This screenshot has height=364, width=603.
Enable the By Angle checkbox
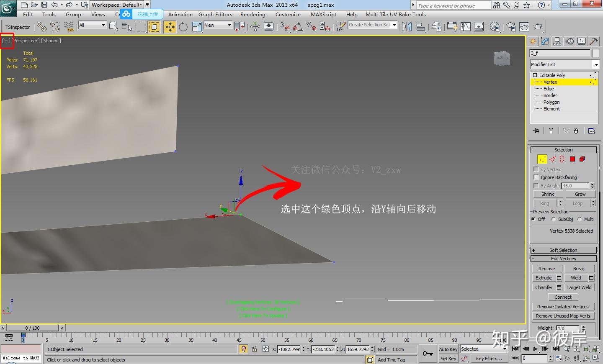(536, 185)
